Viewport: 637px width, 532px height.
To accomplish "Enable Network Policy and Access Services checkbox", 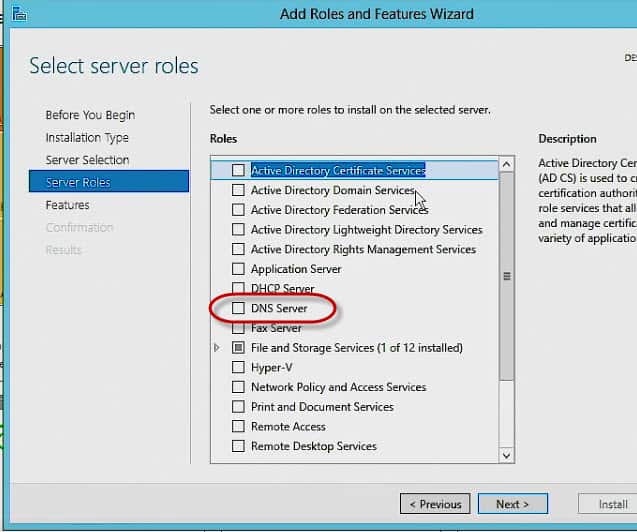I will tap(238, 387).
